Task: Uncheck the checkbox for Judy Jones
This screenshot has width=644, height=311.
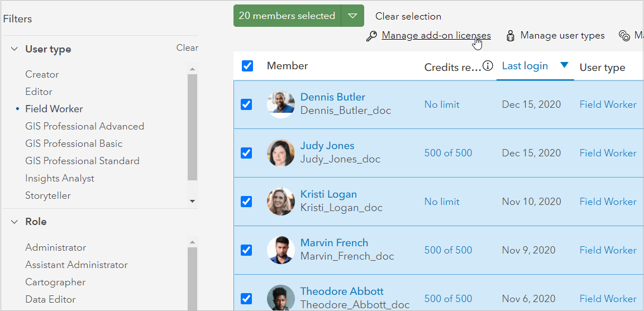Action: [246, 153]
